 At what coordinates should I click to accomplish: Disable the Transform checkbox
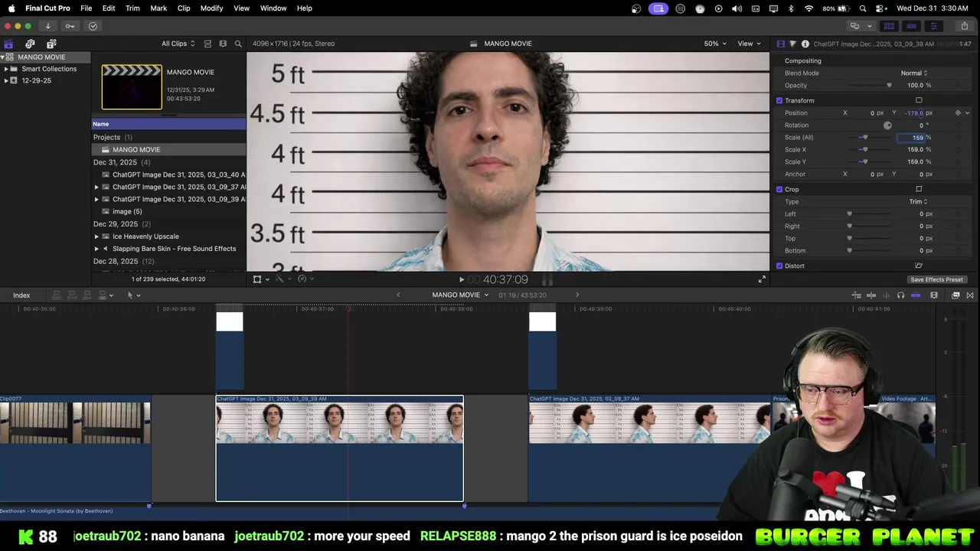pyautogui.click(x=779, y=100)
